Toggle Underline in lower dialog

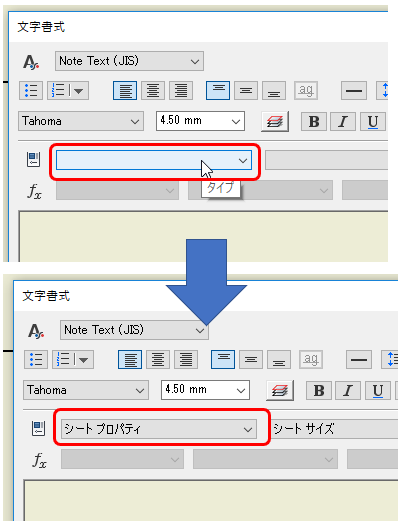(x=378, y=390)
